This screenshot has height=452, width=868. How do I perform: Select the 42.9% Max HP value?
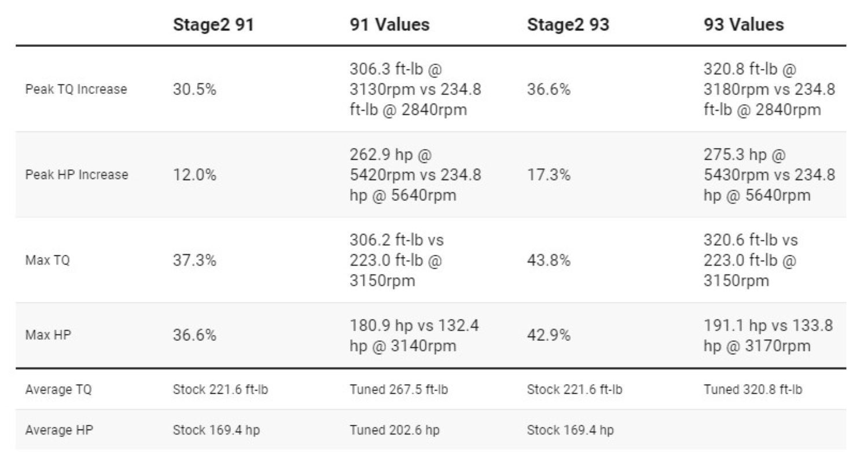click(549, 335)
